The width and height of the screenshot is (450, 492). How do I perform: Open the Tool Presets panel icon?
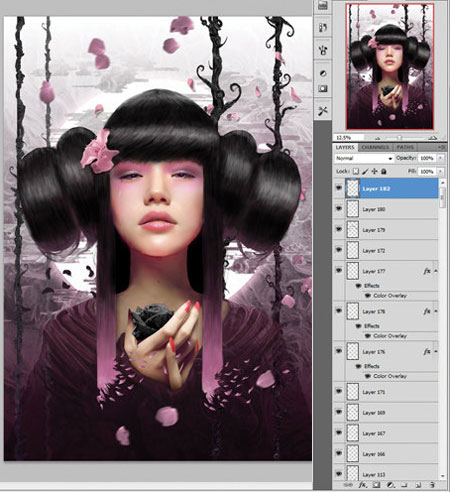(322, 111)
